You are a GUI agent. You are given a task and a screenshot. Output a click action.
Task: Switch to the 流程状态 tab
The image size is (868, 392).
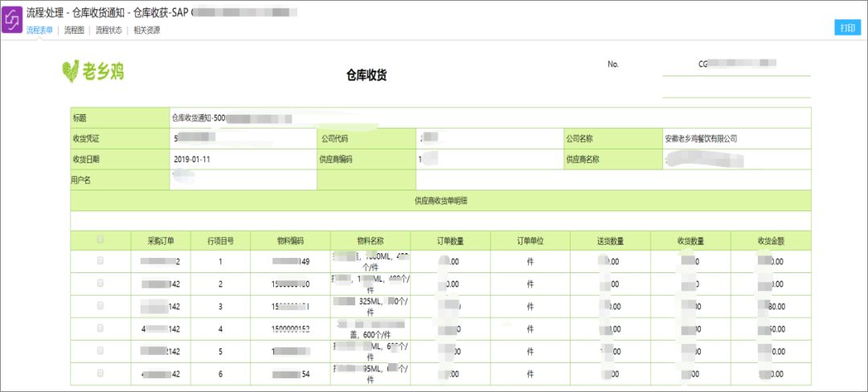pos(108,31)
